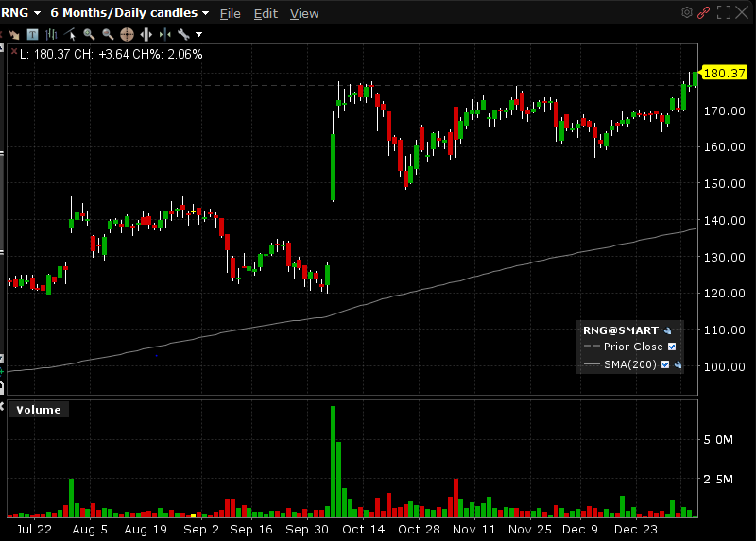Open chart settings via the toolbar wrench
The height and width of the screenshot is (541, 756).
pos(183,34)
